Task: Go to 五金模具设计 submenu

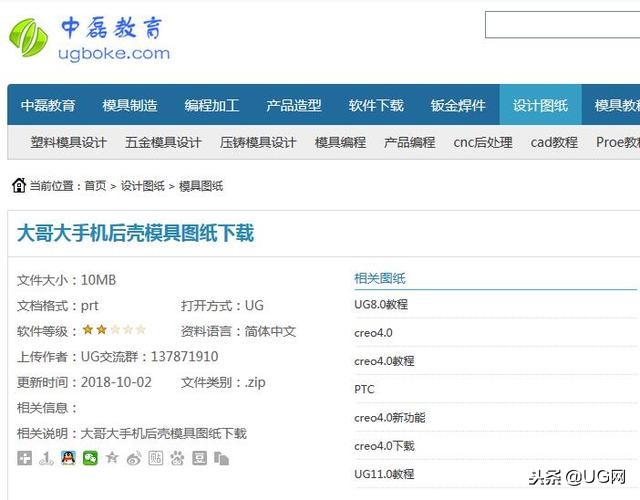Action: pos(163,142)
